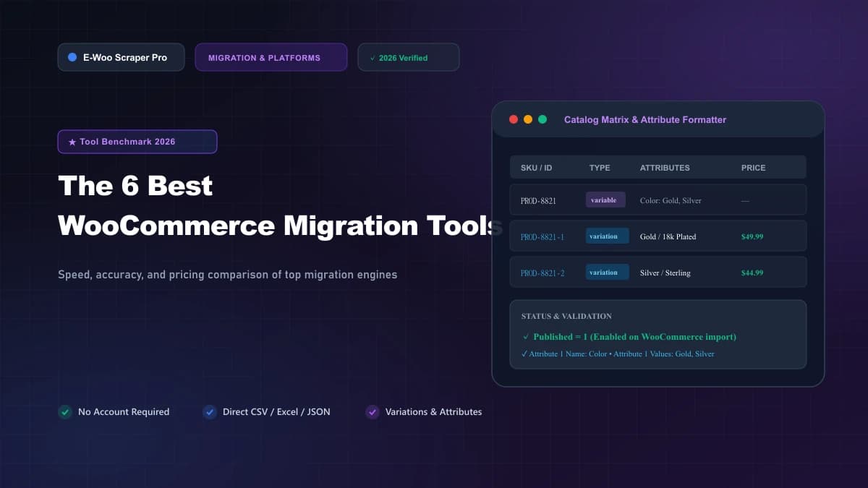Click the Published = 1 status line
Viewport: 868px width, 488px height.
coord(629,337)
